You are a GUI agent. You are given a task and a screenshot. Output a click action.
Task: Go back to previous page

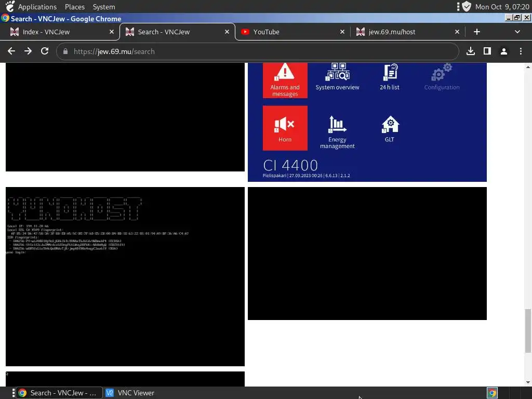[11, 51]
